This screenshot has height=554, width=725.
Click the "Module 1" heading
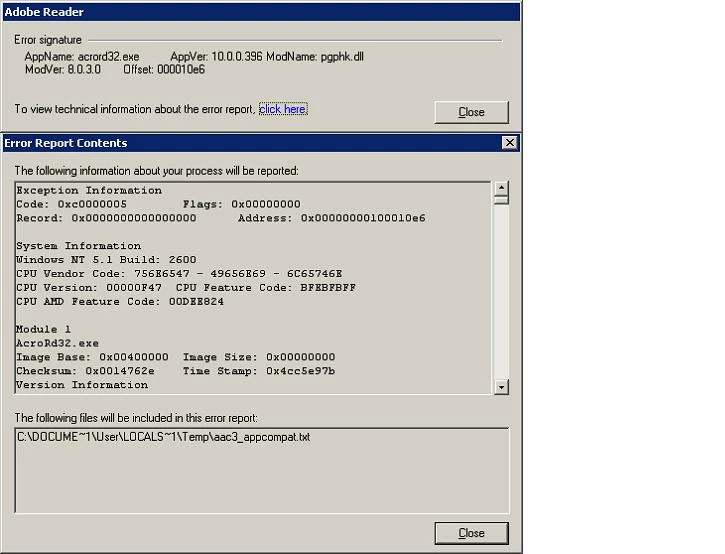pyautogui.click(x=43, y=329)
